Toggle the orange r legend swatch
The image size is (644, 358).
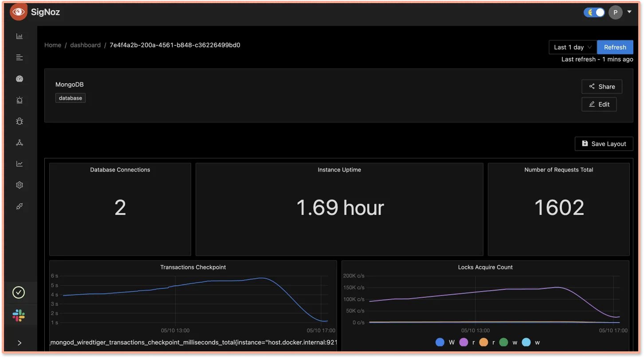click(x=484, y=342)
